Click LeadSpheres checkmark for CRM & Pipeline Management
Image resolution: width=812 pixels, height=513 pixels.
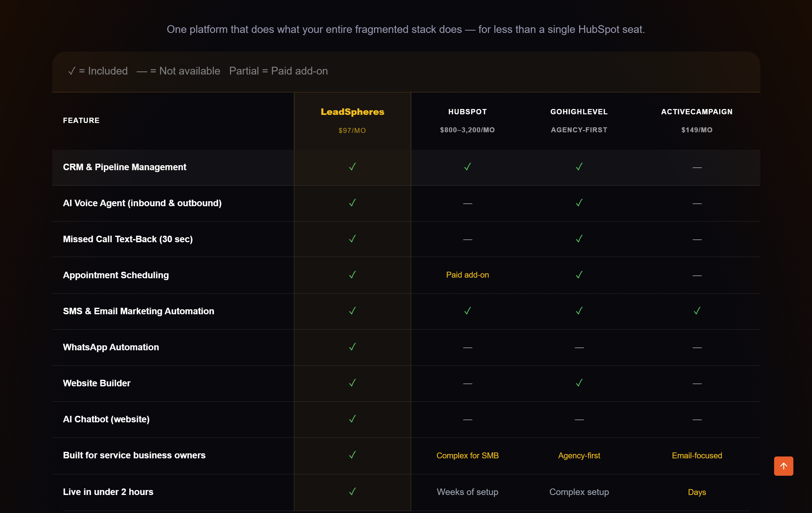352,167
